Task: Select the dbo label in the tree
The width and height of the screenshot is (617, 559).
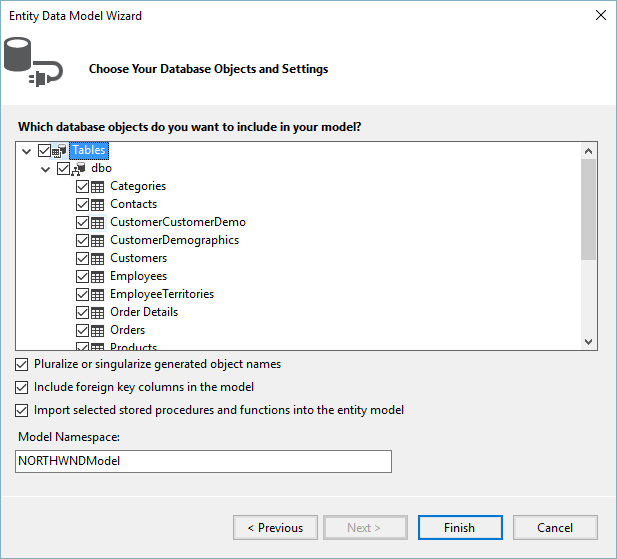Action: (x=102, y=168)
